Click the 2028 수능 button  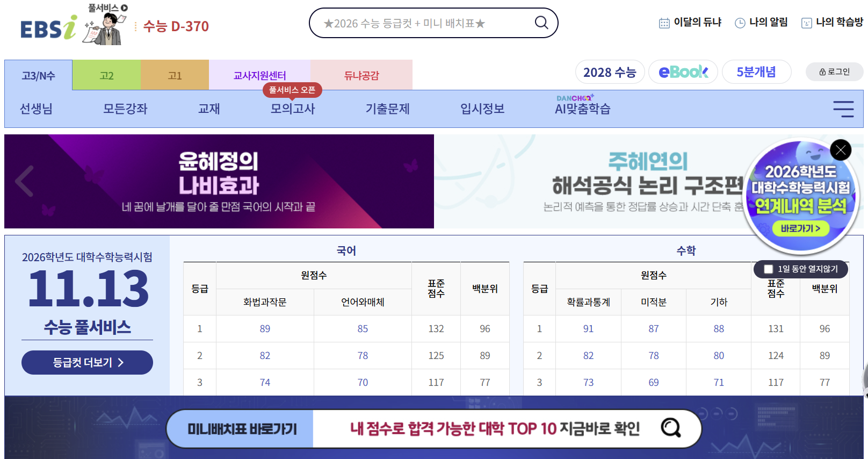610,72
